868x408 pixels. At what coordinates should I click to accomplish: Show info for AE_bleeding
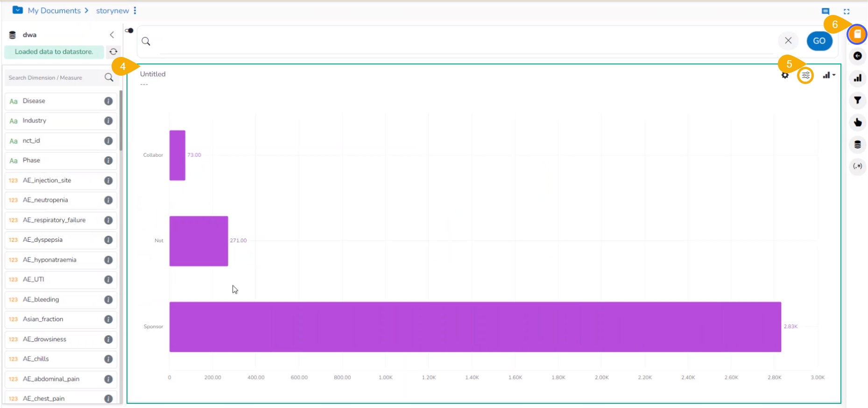(108, 299)
